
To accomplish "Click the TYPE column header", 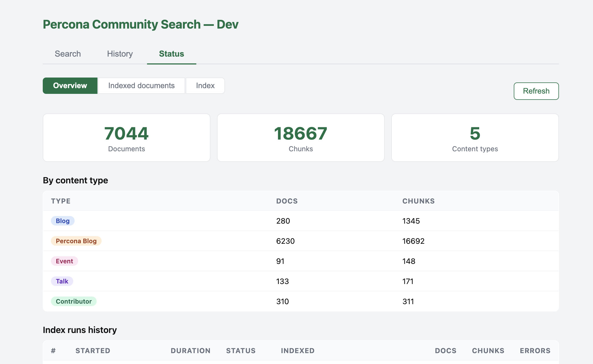I will coord(61,201).
